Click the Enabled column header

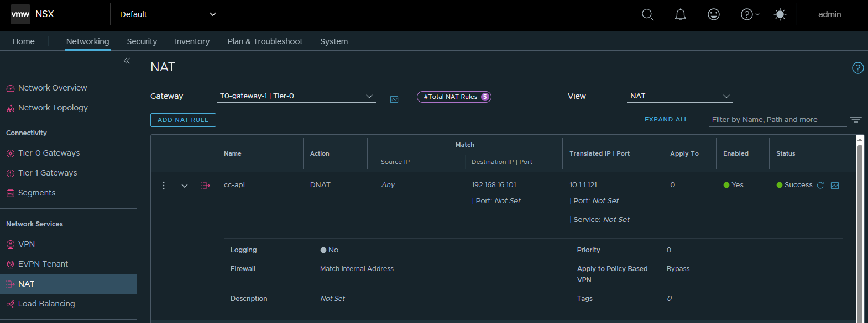point(736,153)
